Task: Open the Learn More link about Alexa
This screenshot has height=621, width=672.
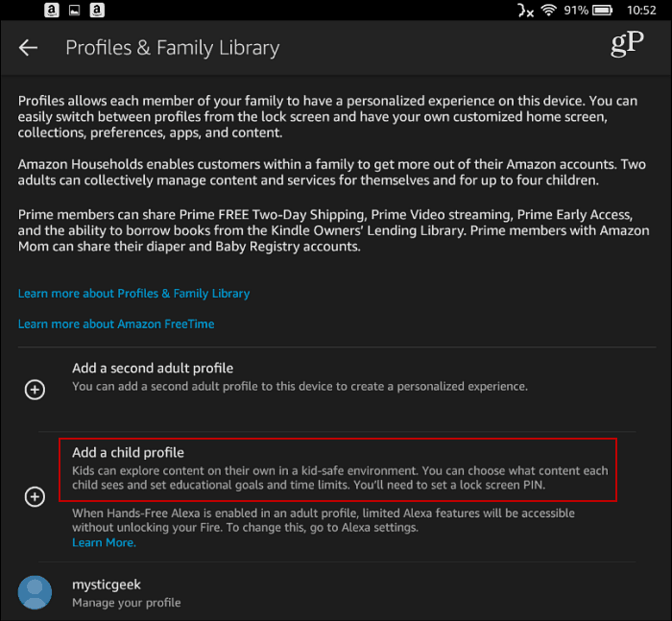Action: tap(104, 542)
